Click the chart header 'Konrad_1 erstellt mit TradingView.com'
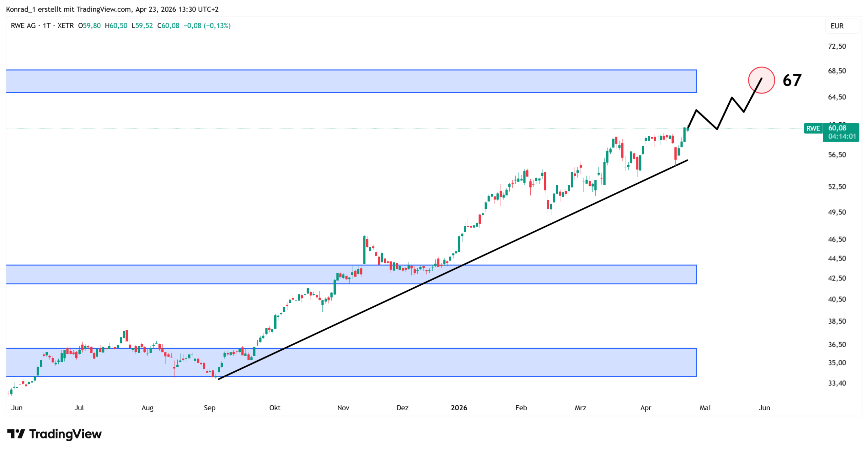This screenshot has height=452, width=868. 69,9
